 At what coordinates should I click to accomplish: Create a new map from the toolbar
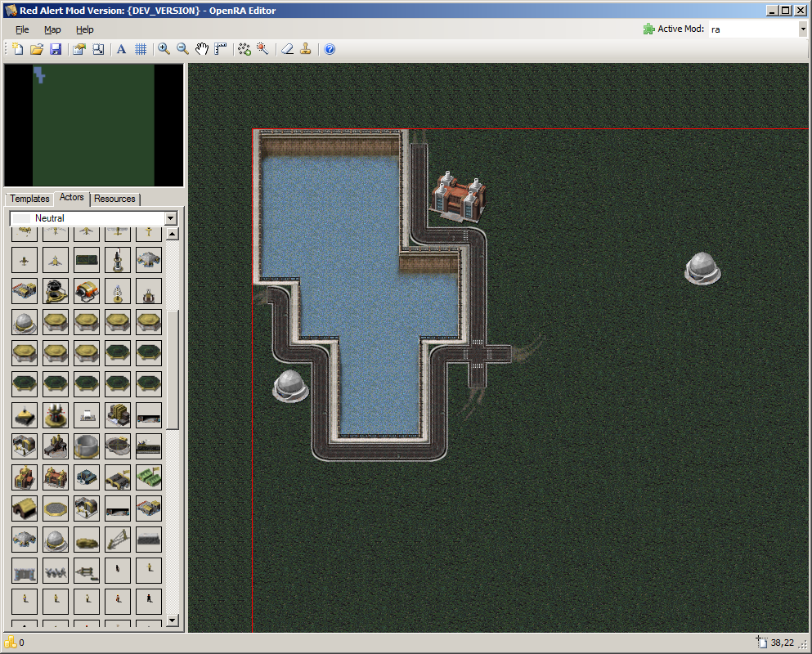pyautogui.click(x=18, y=49)
